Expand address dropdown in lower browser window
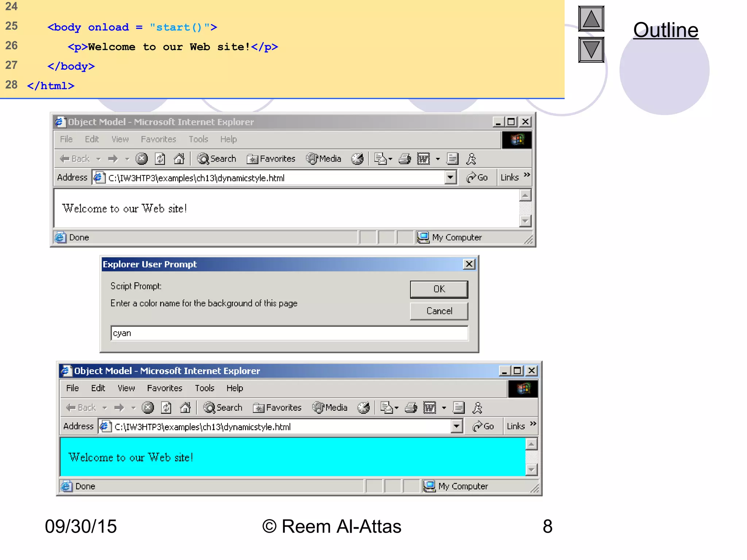The image size is (747, 560). click(456, 426)
